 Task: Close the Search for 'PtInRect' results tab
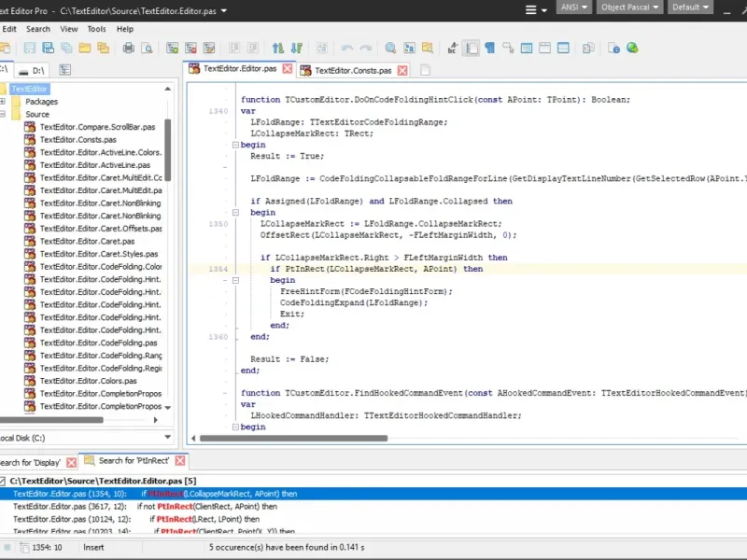pyautogui.click(x=180, y=461)
